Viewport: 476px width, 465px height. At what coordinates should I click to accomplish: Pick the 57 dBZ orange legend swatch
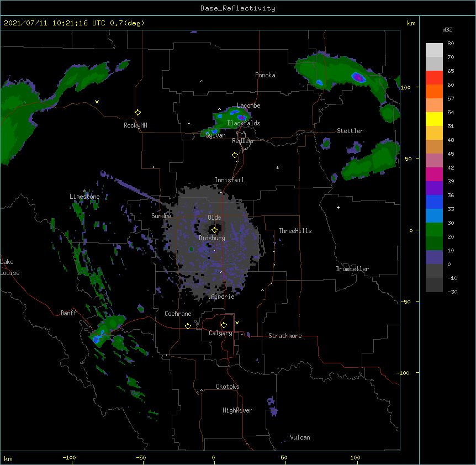434,91
